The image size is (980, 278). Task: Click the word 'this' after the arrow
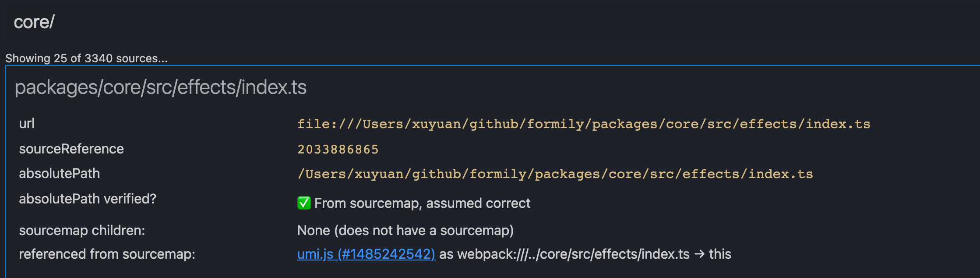point(720,254)
